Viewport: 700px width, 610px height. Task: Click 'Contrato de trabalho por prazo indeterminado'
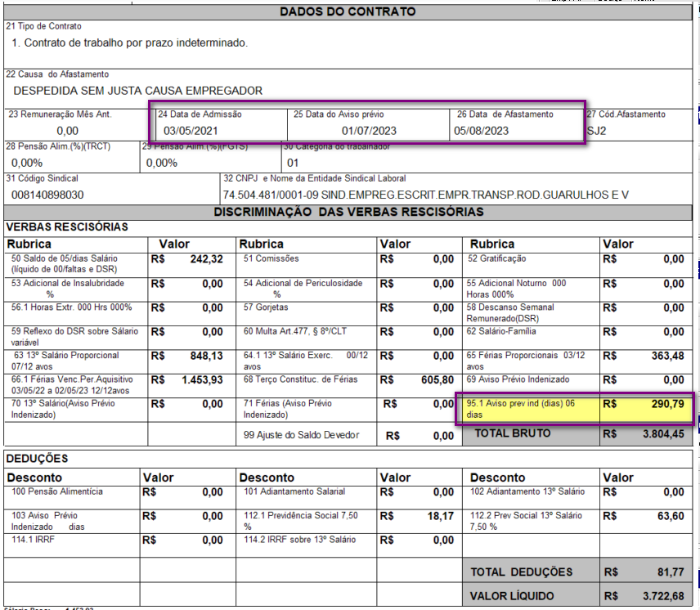click(x=135, y=43)
